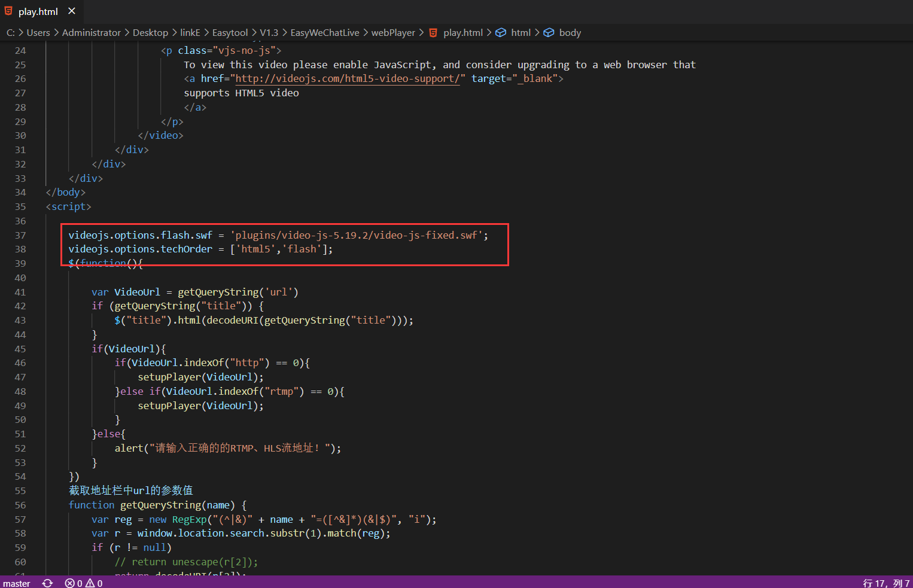Click the html symbol breadcrumb
The height and width of the screenshot is (588, 913).
[x=521, y=32]
